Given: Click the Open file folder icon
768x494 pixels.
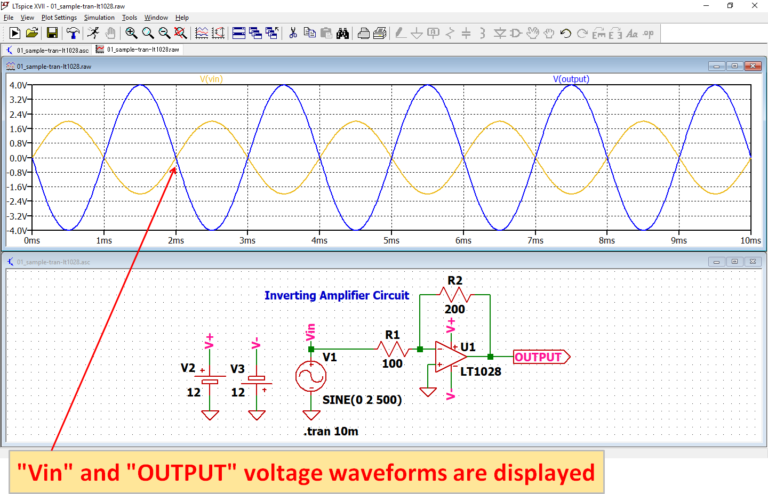Looking at the screenshot, I should [x=31, y=33].
